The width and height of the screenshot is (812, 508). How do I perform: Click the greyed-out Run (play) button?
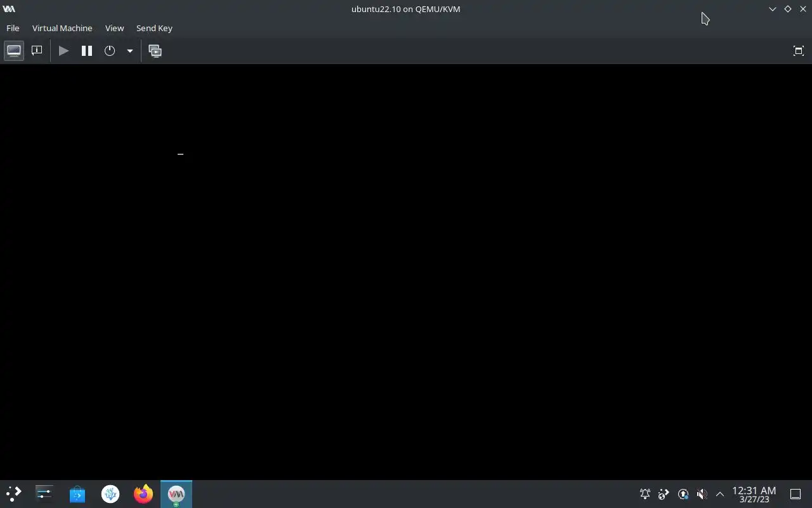[63, 51]
